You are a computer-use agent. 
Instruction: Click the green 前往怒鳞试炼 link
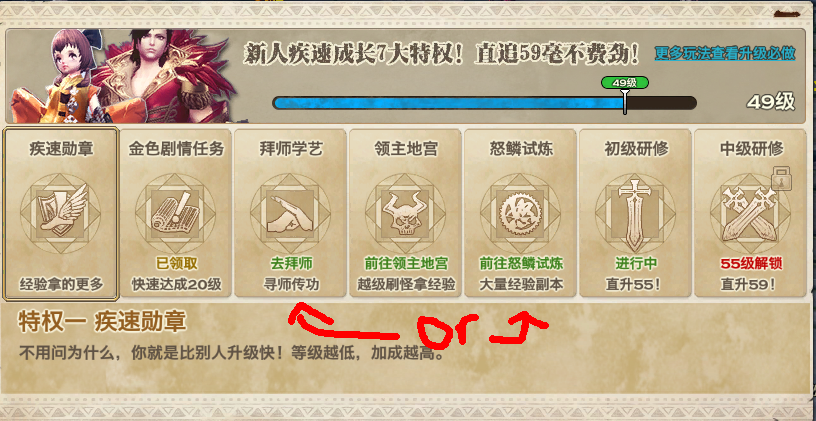click(521, 263)
